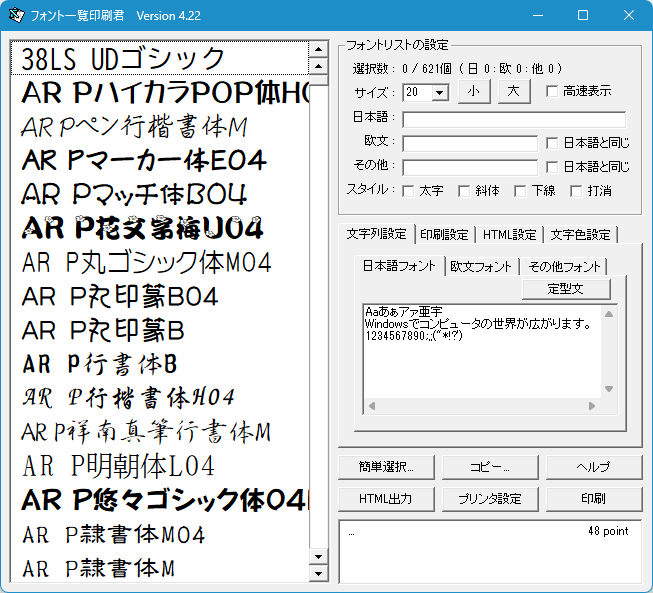Click the sample text box scroll-up arrow
Image resolution: width=653 pixels, height=593 pixels.
[x=609, y=314]
